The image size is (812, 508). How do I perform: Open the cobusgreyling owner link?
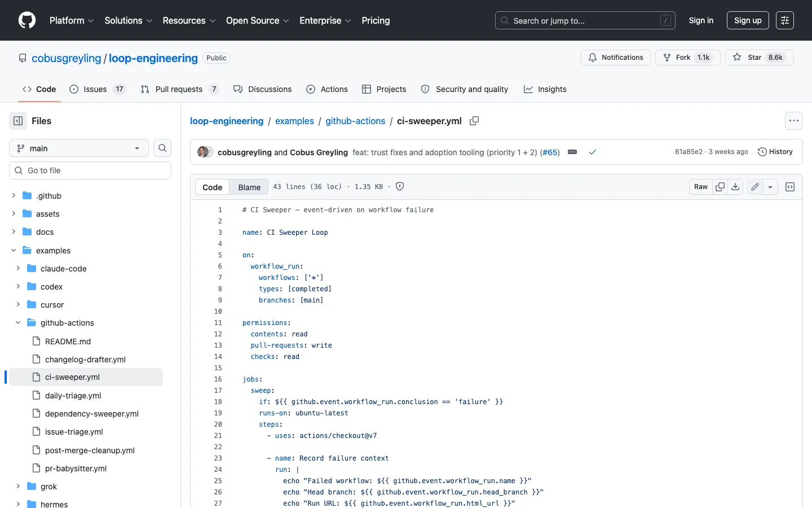(x=67, y=58)
